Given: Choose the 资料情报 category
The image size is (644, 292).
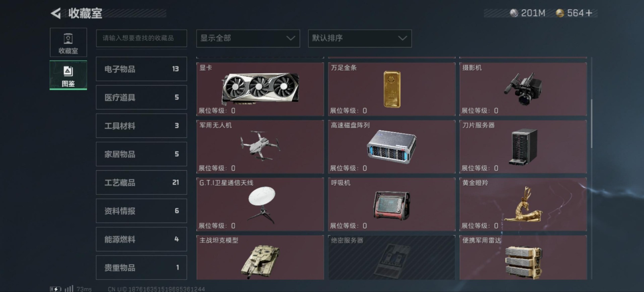Looking at the screenshot, I should coord(141,211).
